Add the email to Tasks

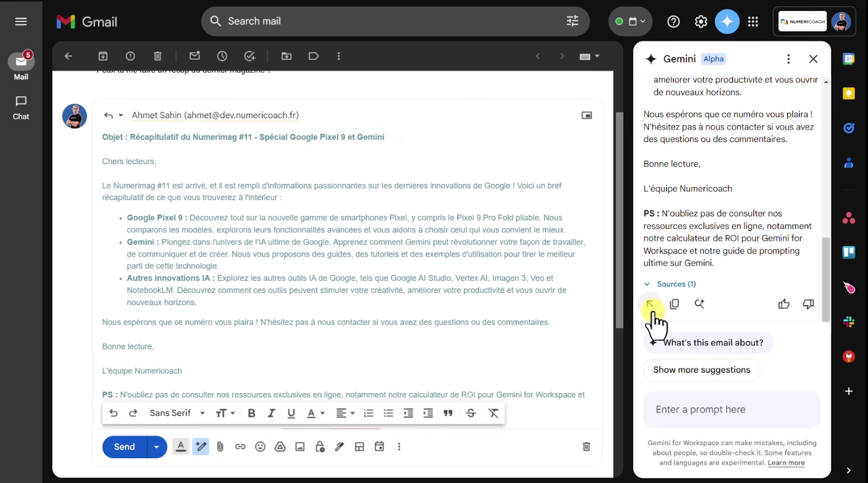250,56
